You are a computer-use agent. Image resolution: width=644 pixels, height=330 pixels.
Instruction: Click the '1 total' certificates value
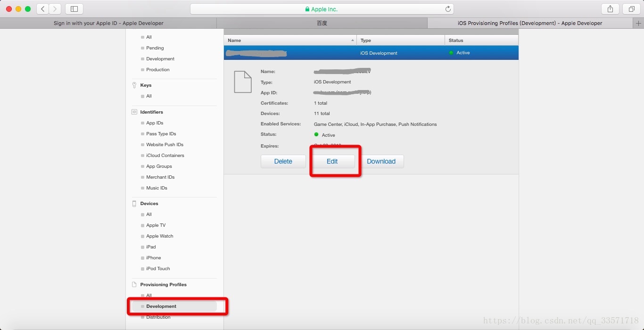click(x=321, y=103)
